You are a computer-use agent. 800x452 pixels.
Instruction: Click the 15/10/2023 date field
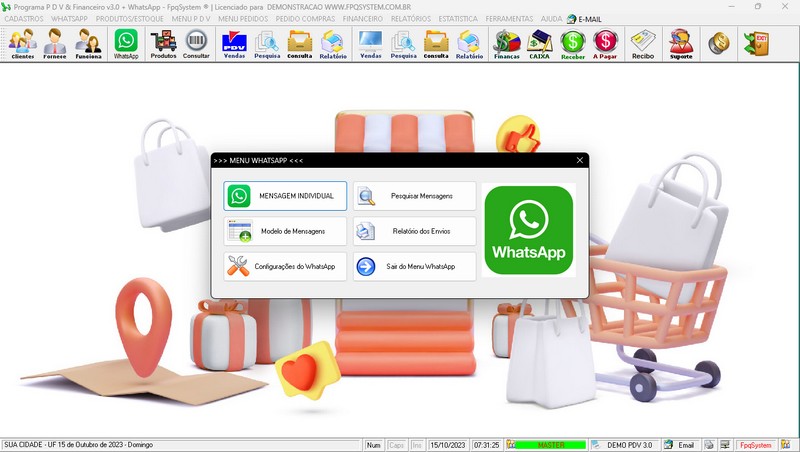pyautogui.click(x=447, y=445)
